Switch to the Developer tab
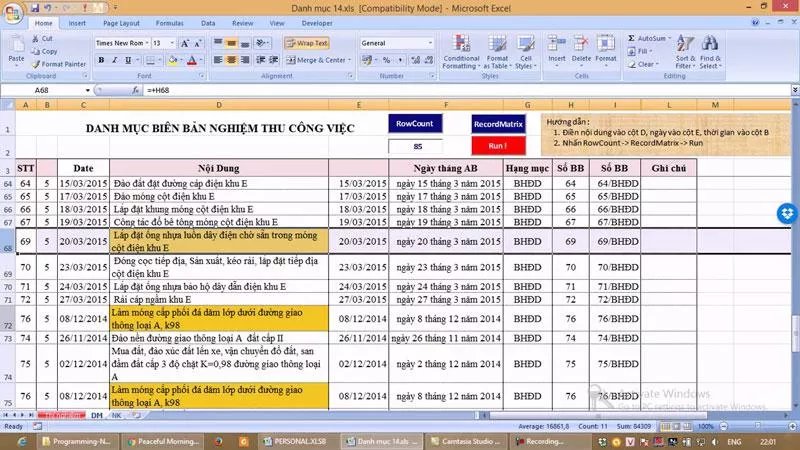The image size is (800, 450). (317, 23)
